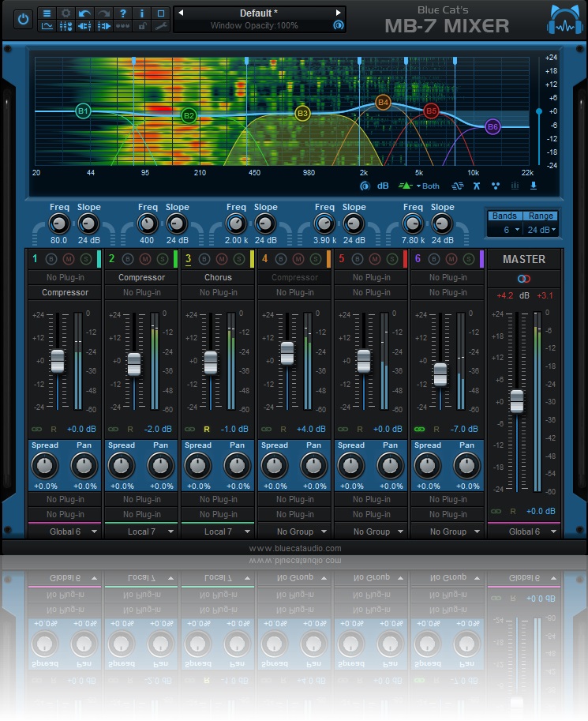The height and width of the screenshot is (721, 588).
Task: Open band 3 Local 7 group dropdown
Action: 218,531
